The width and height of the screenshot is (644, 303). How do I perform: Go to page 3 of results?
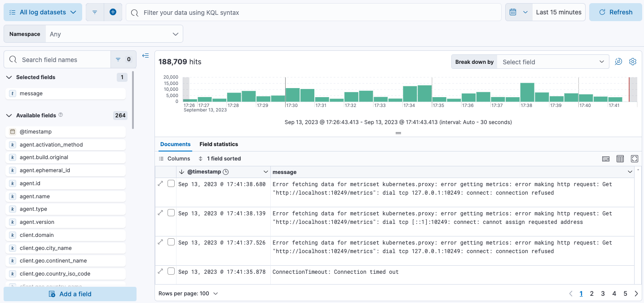click(x=603, y=294)
